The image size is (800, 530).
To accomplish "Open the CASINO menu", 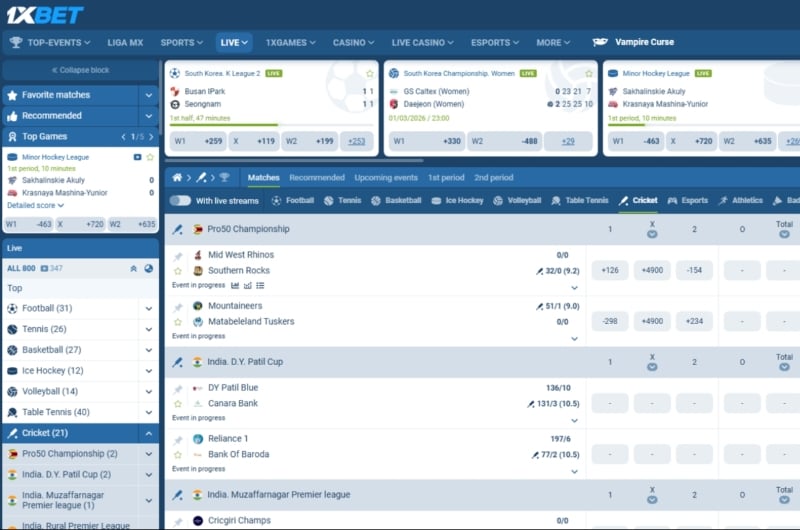I will [353, 42].
